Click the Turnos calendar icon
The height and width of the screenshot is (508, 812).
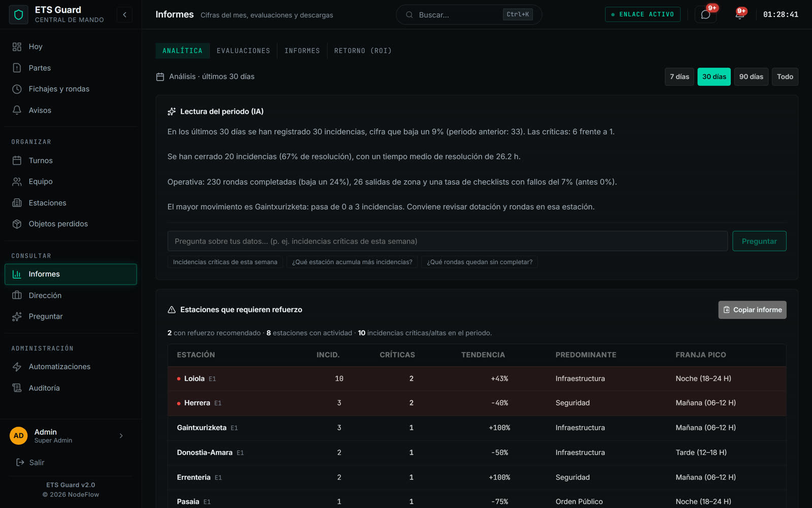point(17,161)
